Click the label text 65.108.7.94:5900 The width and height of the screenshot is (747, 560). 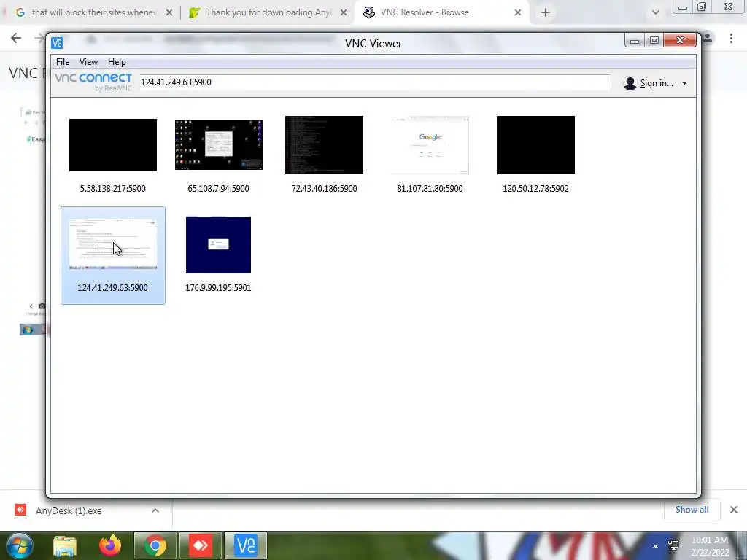[x=219, y=189]
